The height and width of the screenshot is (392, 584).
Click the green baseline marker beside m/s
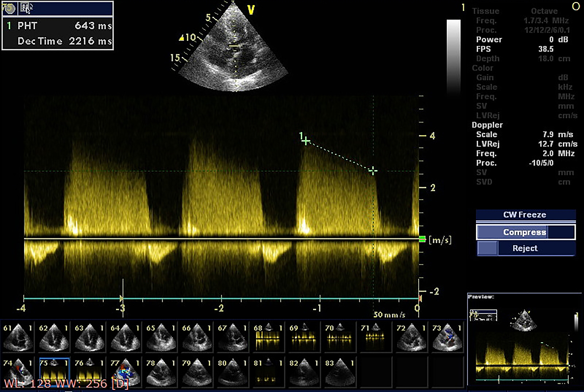[422, 239]
